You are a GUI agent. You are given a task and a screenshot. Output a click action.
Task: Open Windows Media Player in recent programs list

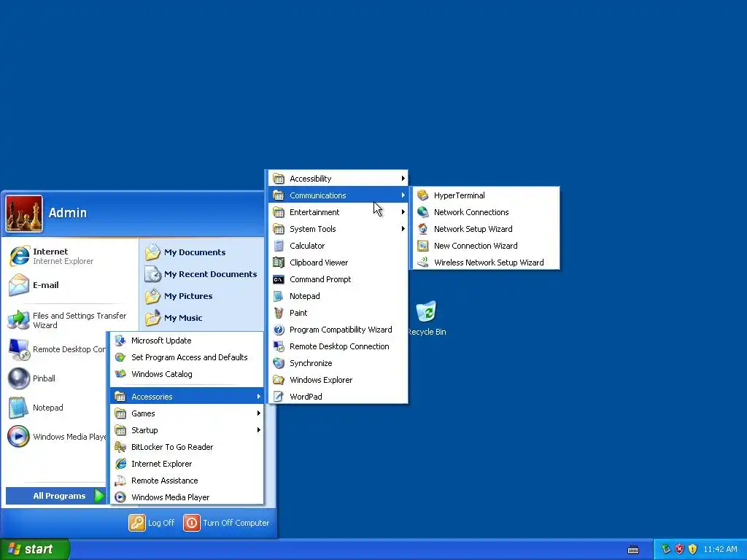(x=56, y=437)
